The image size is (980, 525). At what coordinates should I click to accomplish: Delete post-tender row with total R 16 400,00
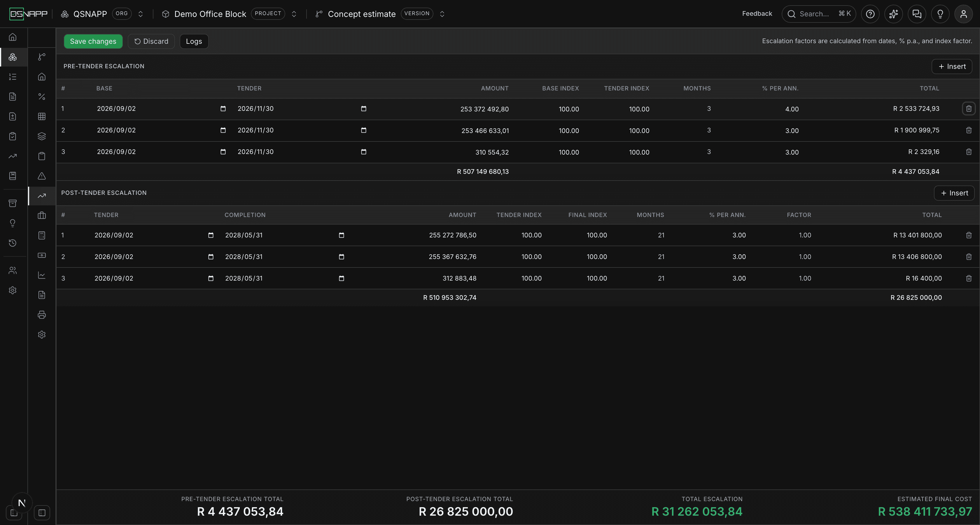point(969,279)
